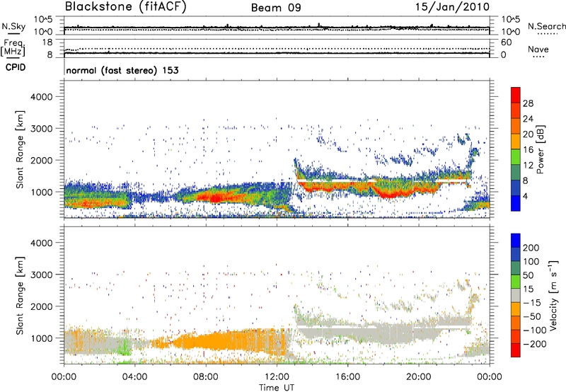Click the '-100' tick on Velocity colorbar

535,330
